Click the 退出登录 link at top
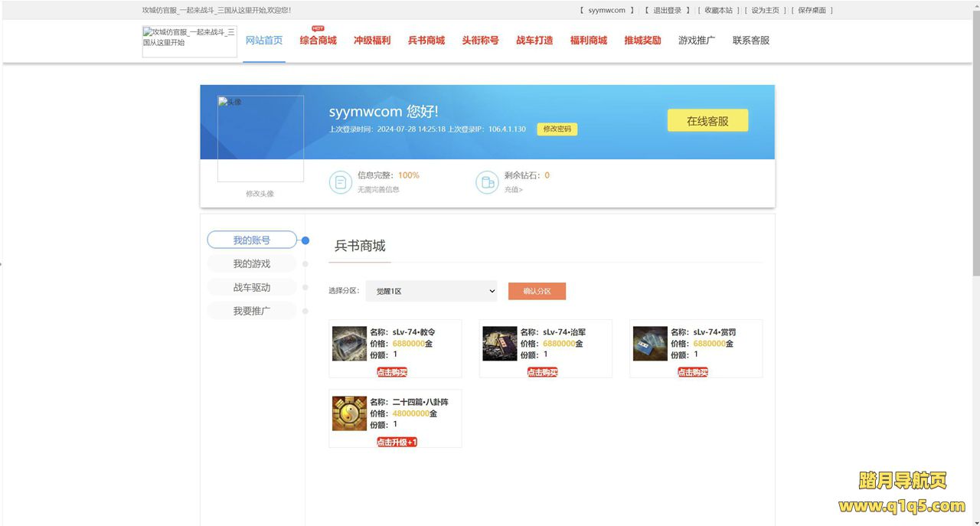 pyautogui.click(x=667, y=11)
